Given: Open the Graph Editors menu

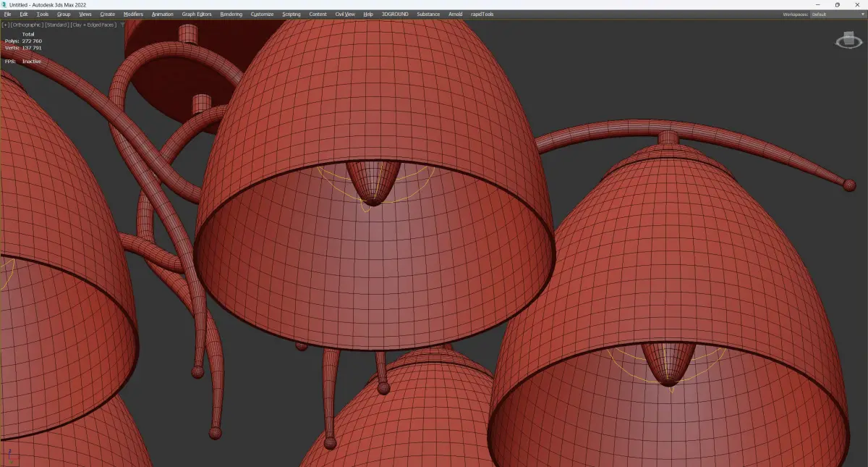Looking at the screenshot, I should pyautogui.click(x=197, y=14).
